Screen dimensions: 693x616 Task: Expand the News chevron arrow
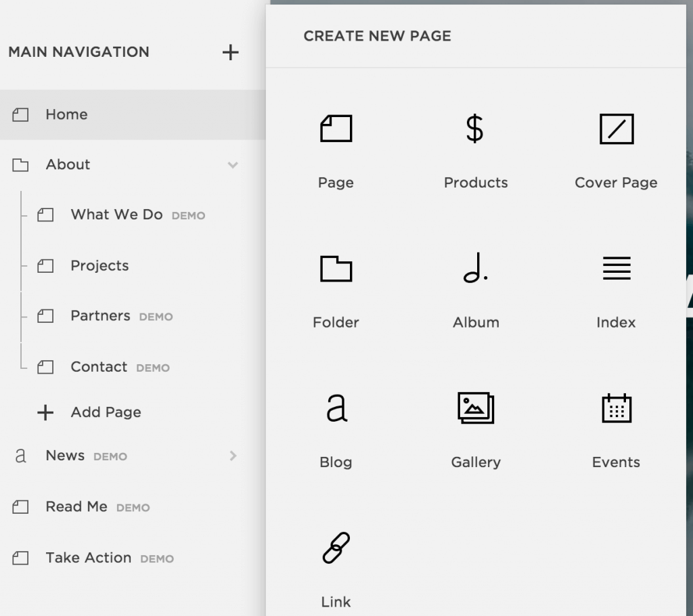tap(233, 456)
